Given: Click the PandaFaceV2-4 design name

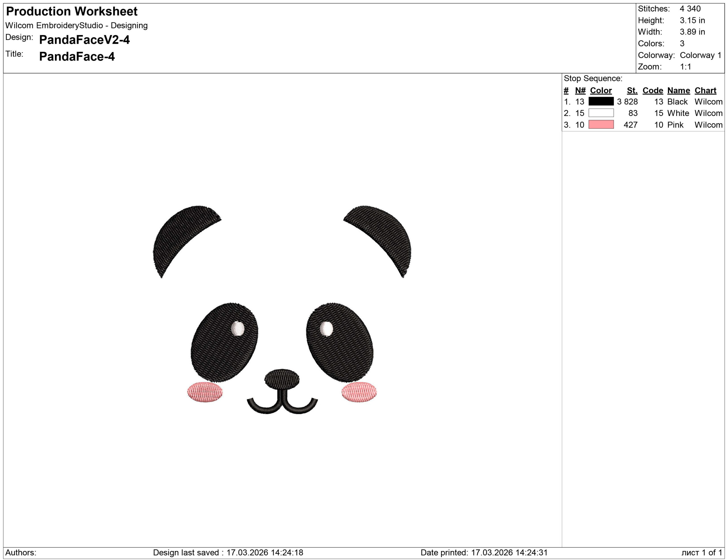Looking at the screenshot, I should tap(84, 40).
